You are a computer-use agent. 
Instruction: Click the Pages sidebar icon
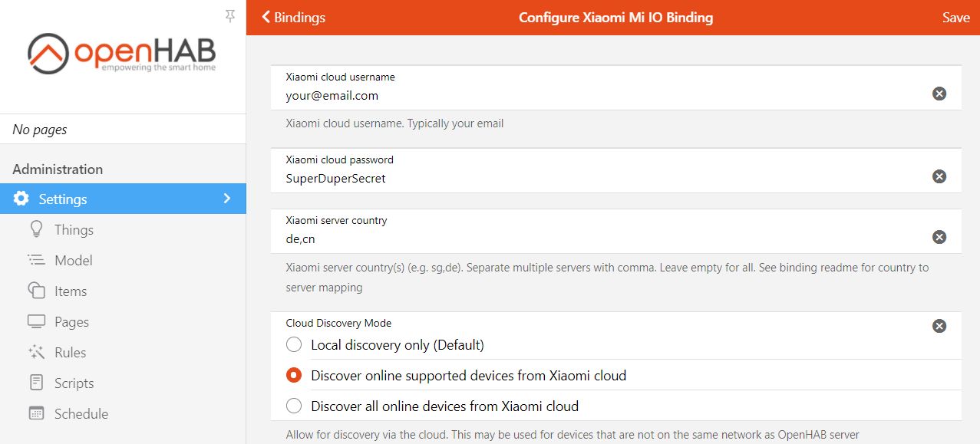click(36, 321)
